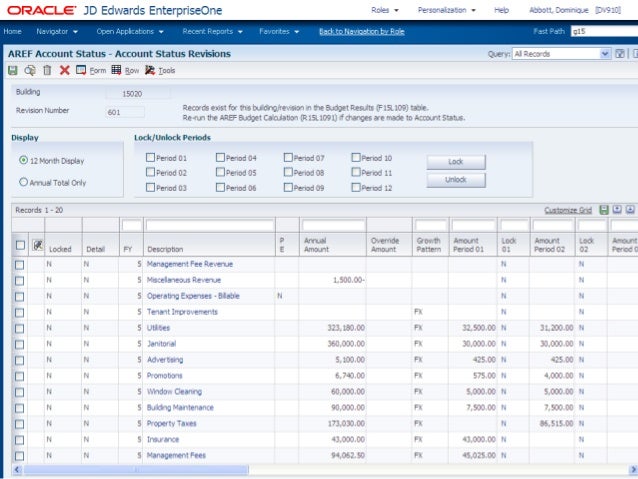
Task: Click the green save grid format icon
Action: point(604,210)
